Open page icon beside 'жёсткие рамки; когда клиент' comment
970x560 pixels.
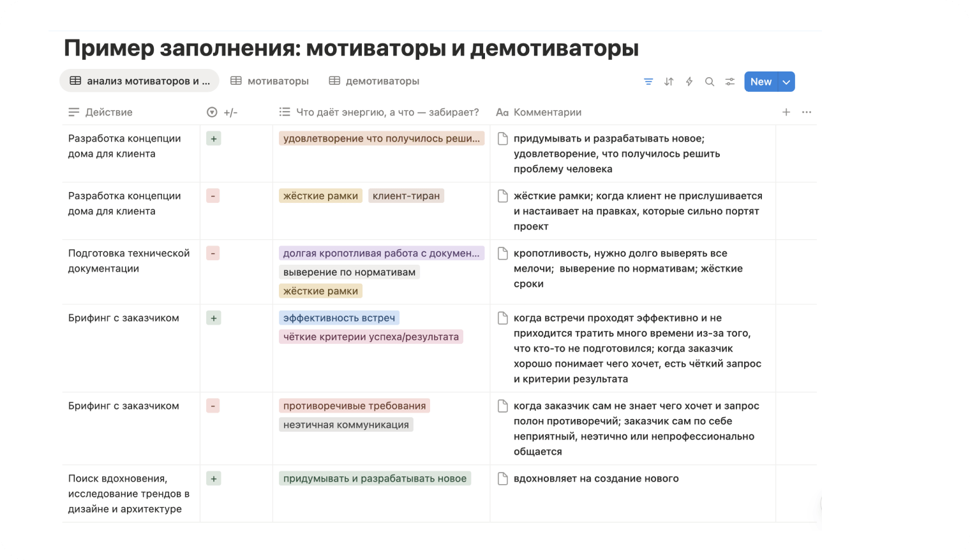tap(503, 196)
